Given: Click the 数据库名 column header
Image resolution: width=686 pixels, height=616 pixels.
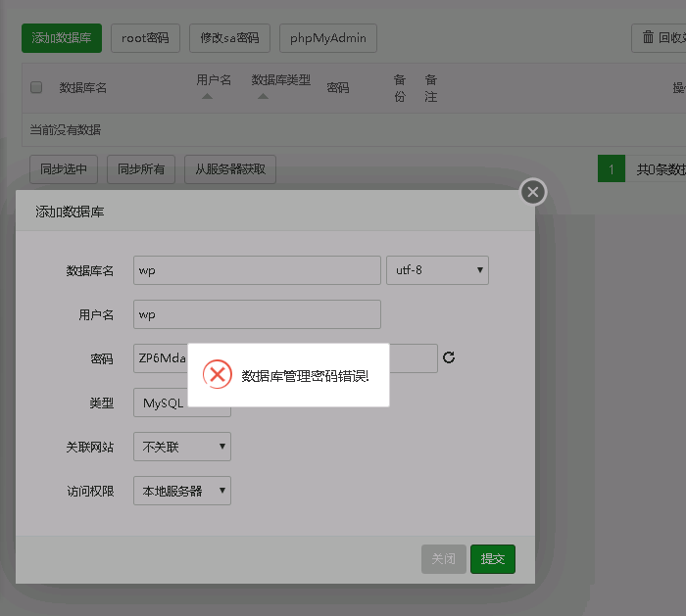Looking at the screenshot, I should click(x=83, y=87).
